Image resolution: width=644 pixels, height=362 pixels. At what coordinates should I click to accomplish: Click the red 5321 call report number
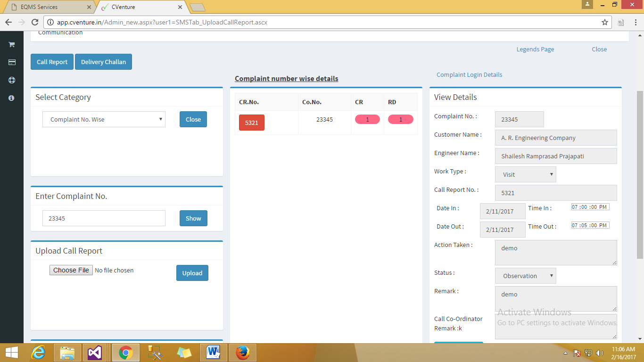click(x=252, y=123)
